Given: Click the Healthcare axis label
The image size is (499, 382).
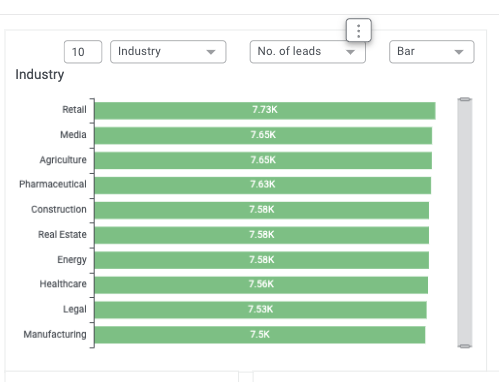Looking at the screenshot, I should 63,284.
